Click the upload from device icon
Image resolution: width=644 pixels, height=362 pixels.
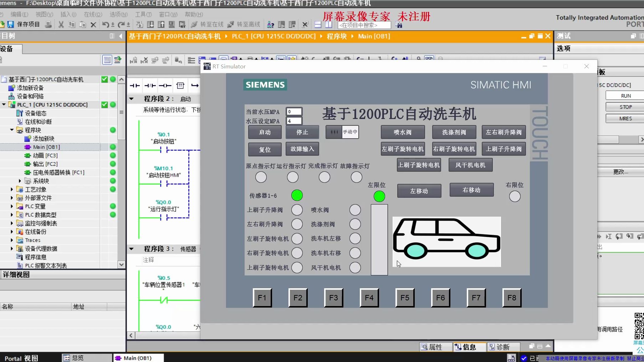tap(161, 25)
